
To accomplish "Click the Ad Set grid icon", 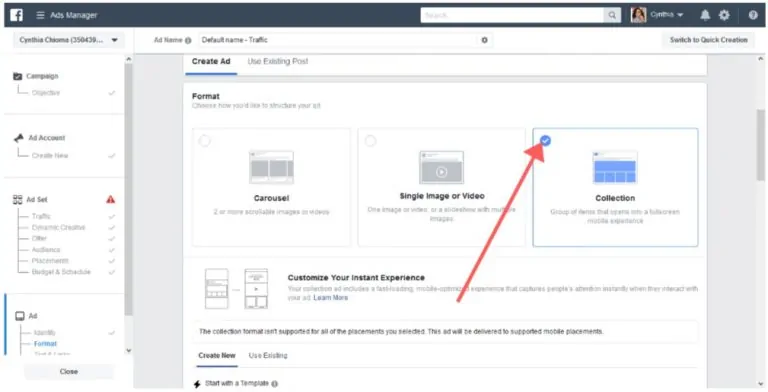I will coord(18,199).
